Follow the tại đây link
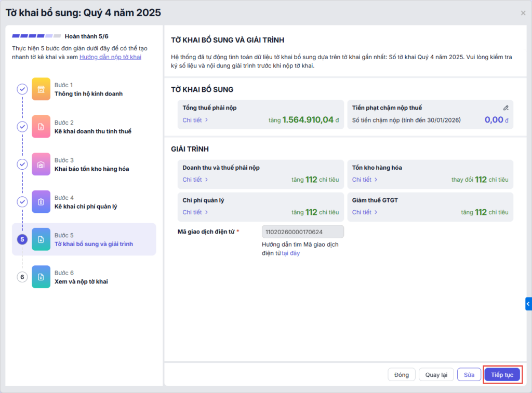Image resolution: width=532 pixels, height=393 pixels. pos(291,253)
